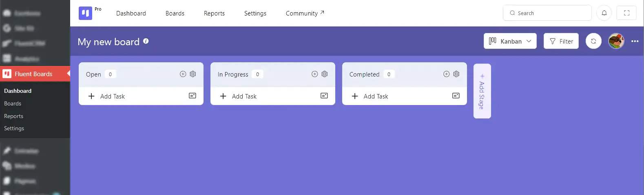This screenshot has width=644, height=195.
Task: Click plus circle icon in In Progress stage
Action: 314,74
